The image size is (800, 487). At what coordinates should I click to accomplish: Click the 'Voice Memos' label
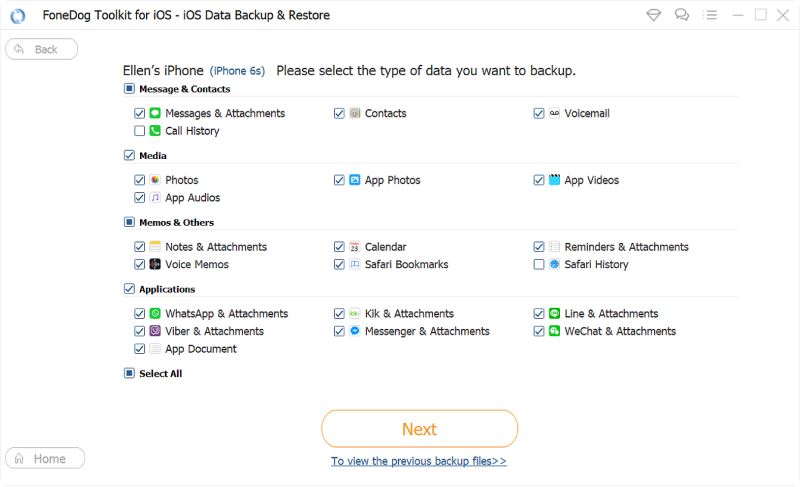tap(197, 264)
